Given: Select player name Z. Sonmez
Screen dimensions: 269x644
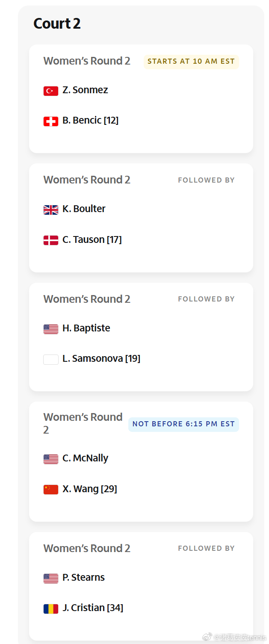Looking at the screenshot, I should [x=85, y=90].
